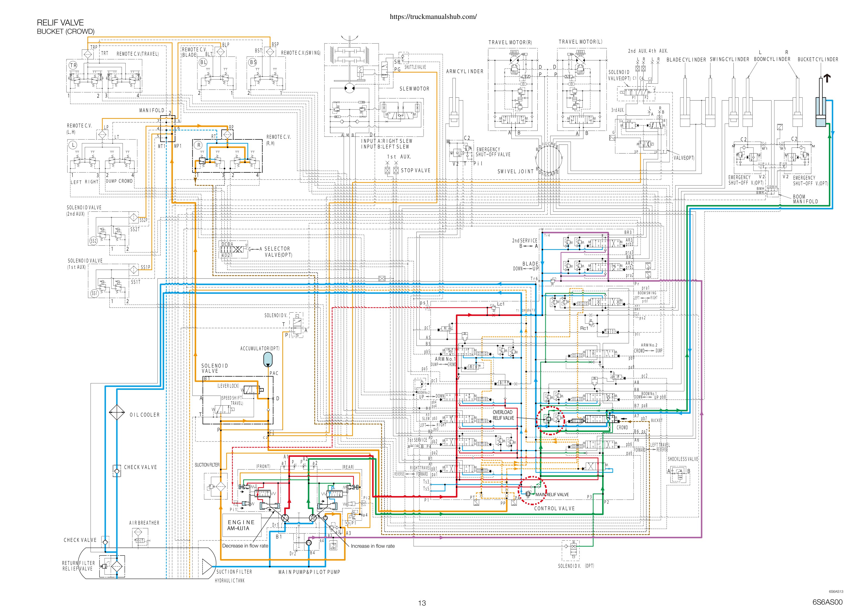
Task: Click the BLADE CYLINDER label
Action: (x=686, y=60)
